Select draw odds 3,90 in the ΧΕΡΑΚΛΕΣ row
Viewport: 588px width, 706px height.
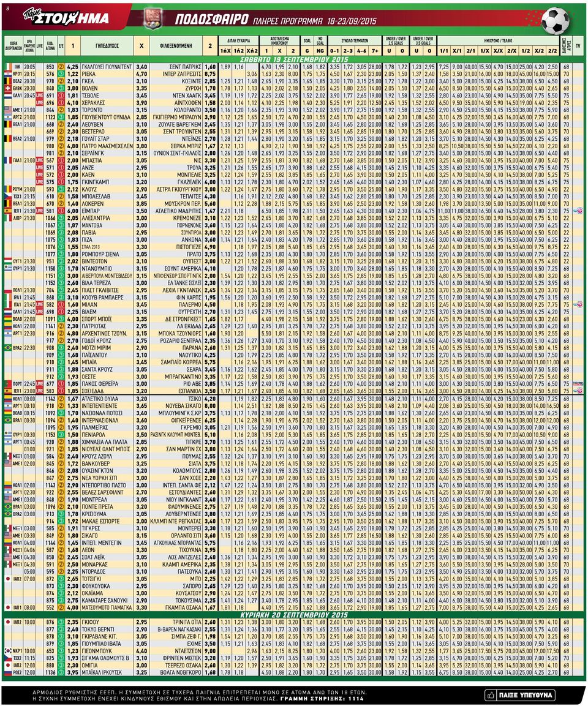click(141, 103)
